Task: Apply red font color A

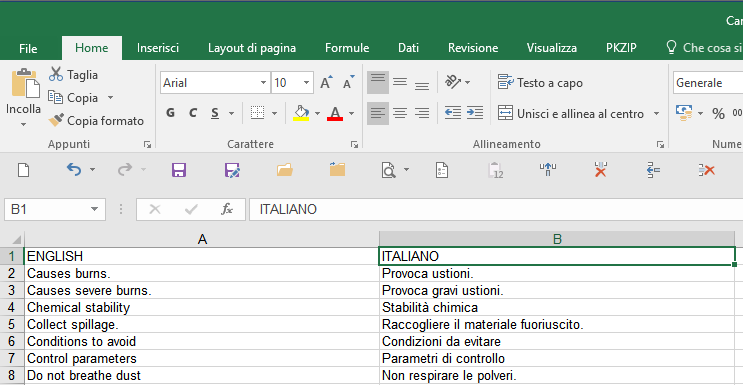Action: click(335, 113)
